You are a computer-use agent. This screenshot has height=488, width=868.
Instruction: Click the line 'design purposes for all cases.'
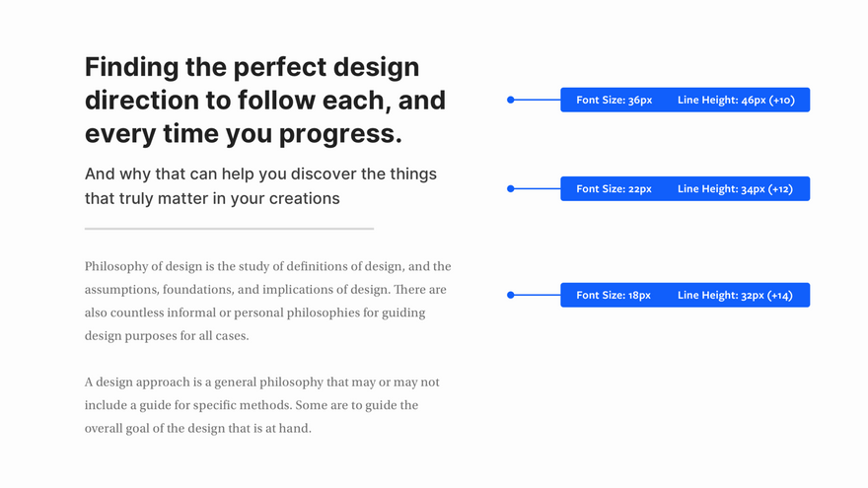click(167, 336)
